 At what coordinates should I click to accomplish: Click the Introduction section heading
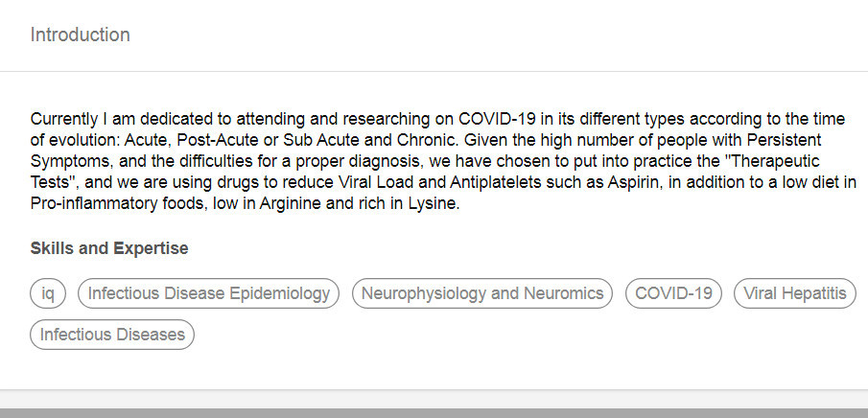(x=81, y=35)
